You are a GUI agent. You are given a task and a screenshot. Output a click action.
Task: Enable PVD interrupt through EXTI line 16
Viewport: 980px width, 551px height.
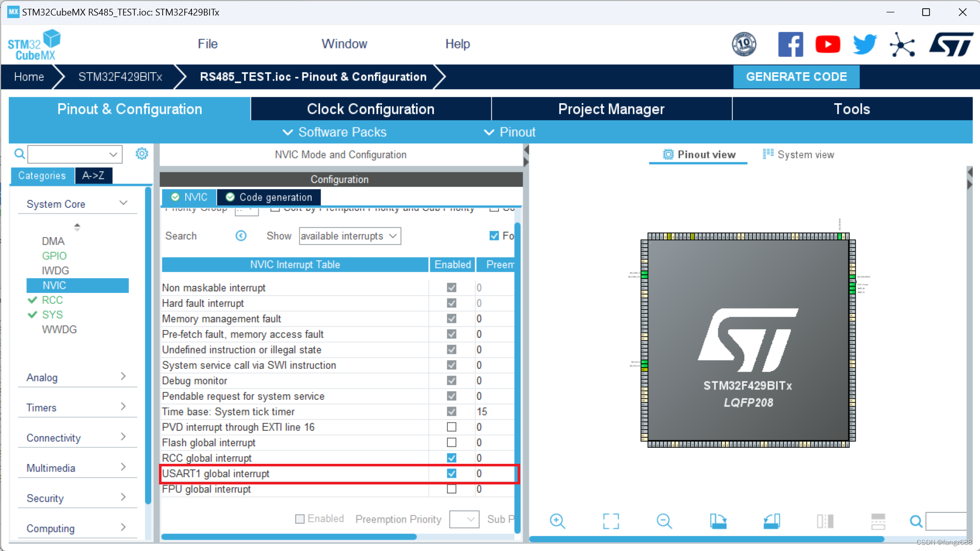[452, 427]
